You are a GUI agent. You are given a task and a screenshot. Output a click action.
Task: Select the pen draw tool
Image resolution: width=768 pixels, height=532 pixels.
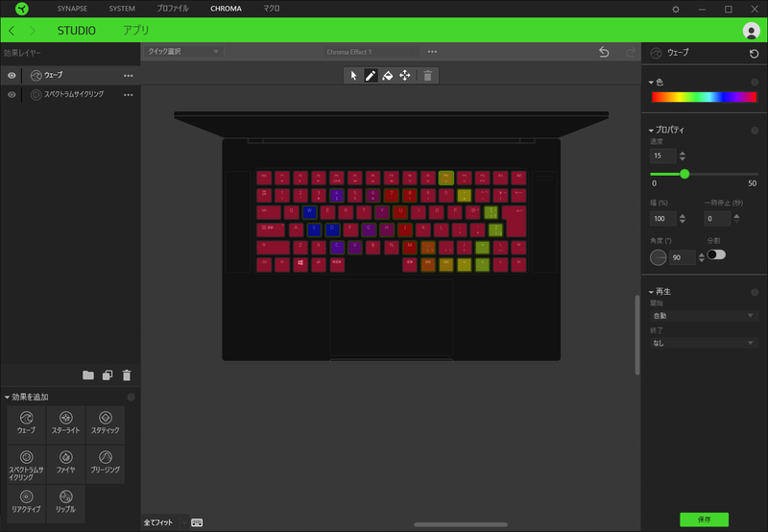point(371,76)
